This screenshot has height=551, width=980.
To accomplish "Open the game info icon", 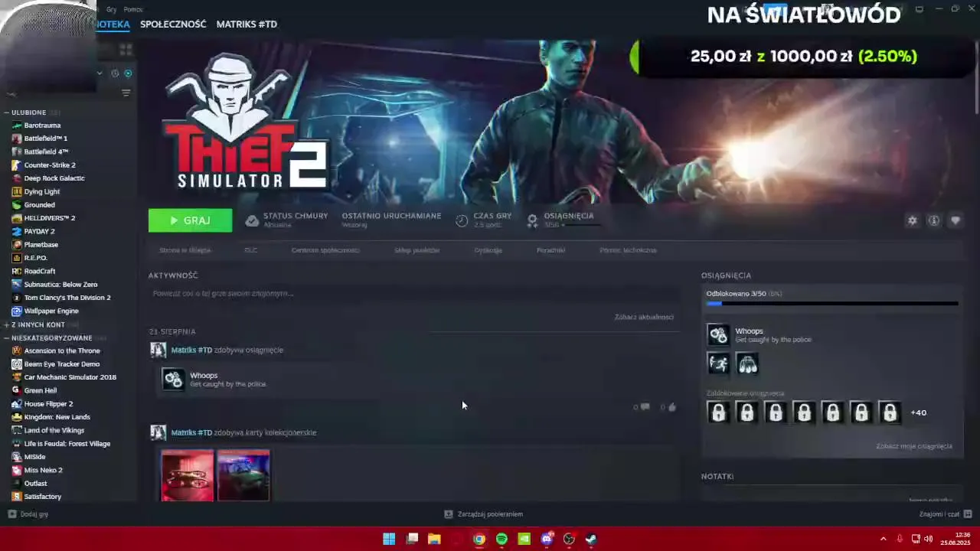I will [933, 220].
